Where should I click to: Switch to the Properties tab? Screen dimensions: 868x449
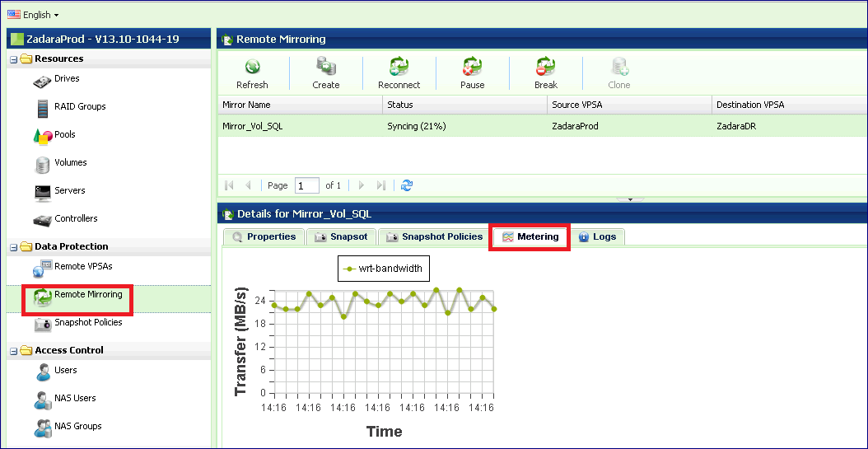264,237
